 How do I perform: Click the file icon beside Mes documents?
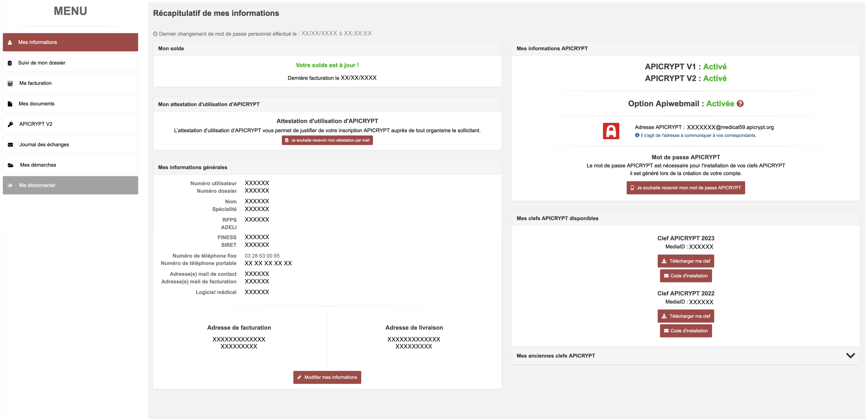click(x=10, y=104)
